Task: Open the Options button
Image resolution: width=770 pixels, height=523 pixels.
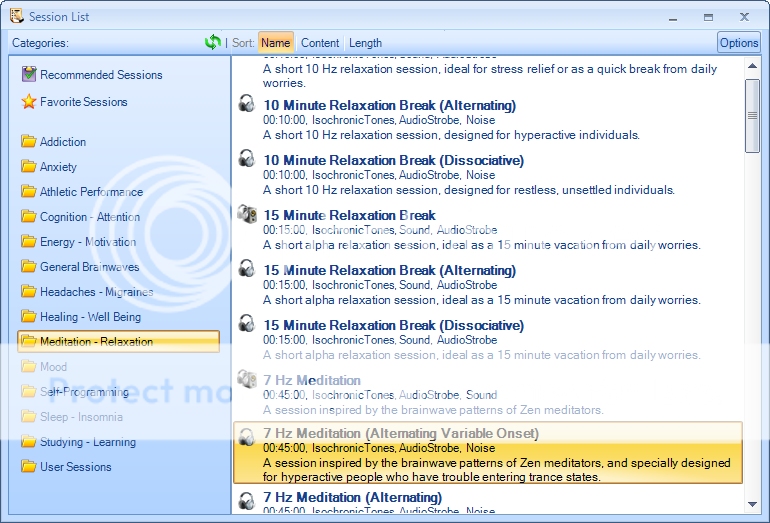Action: click(739, 43)
